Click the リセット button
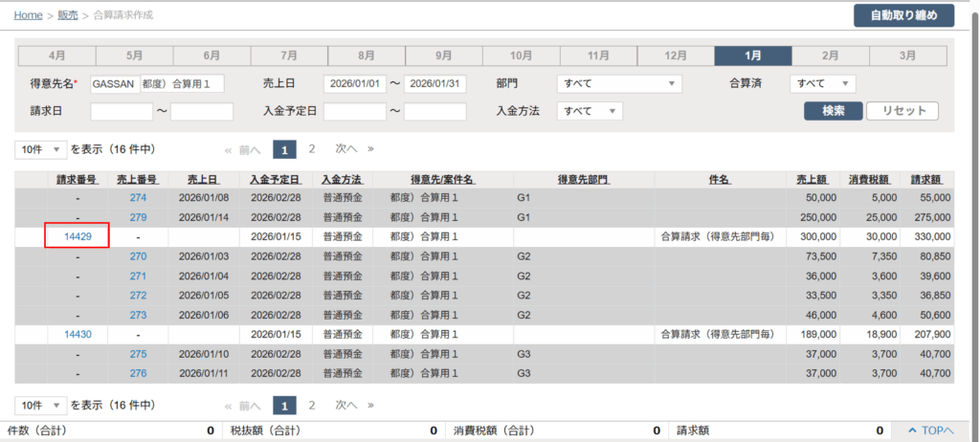 point(902,111)
